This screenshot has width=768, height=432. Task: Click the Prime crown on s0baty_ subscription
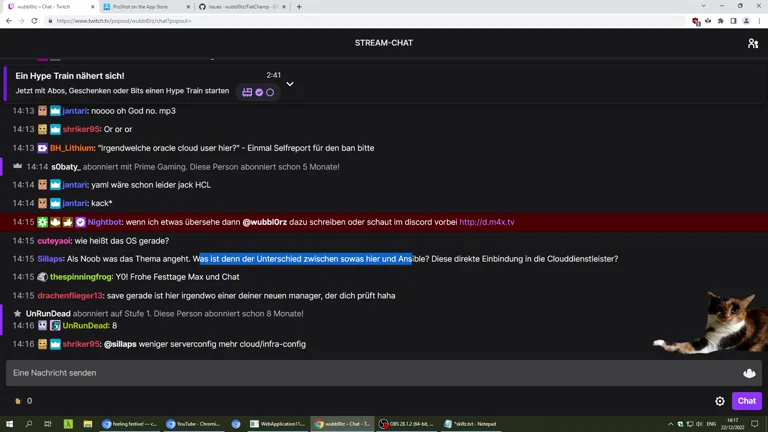[x=18, y=167]
